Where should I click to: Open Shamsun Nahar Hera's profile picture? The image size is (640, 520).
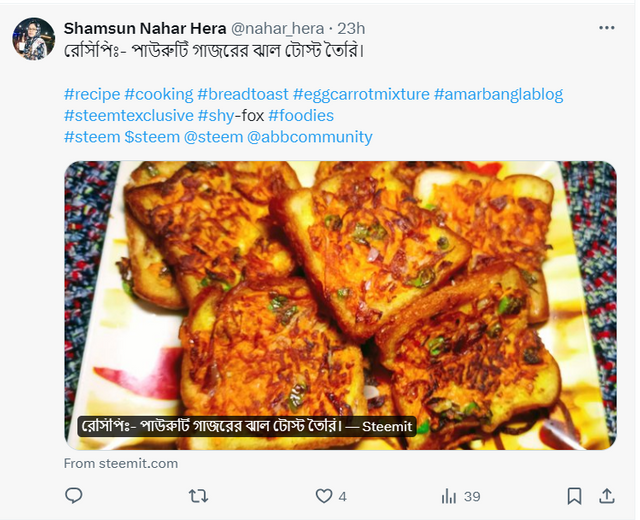pos(33,39)
